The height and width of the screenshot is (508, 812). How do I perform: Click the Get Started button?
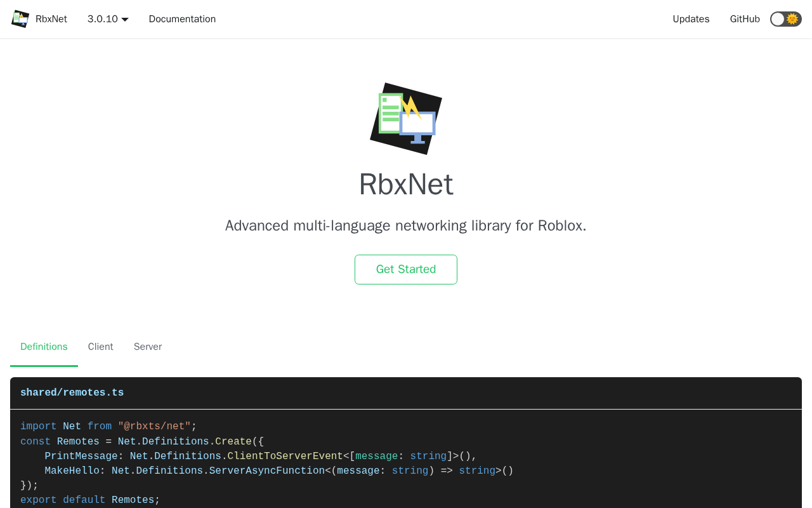click(406, 269)
